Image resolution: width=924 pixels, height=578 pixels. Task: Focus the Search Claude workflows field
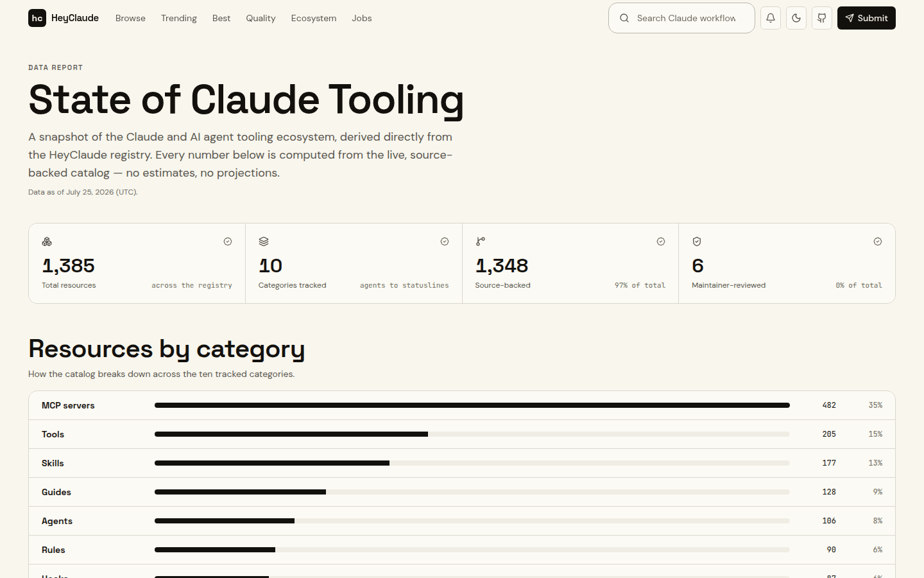(681, 18)
